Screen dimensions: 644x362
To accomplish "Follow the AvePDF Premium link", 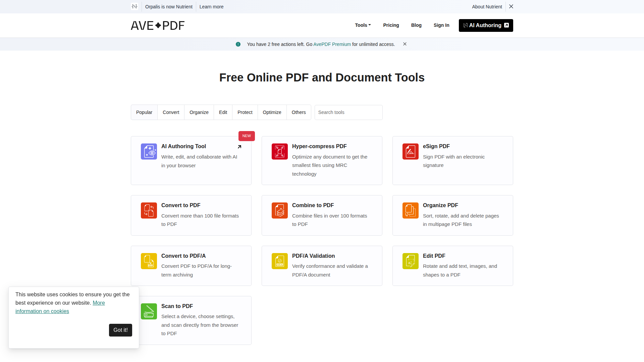I will point(332,44).
